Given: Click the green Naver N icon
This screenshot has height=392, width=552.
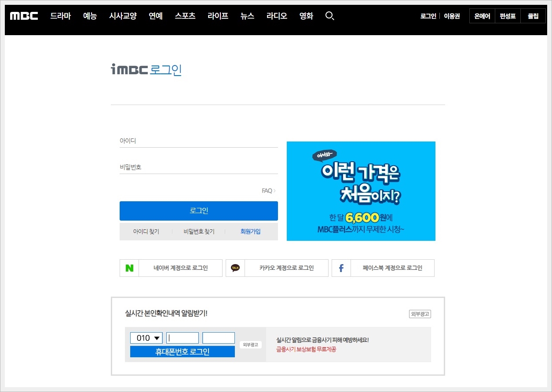Looking at the screenshot, I should 129,268.
